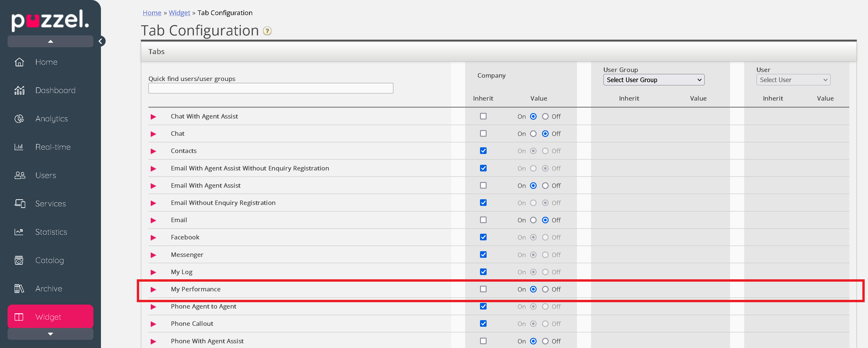Image resolution: width=868 pixels, height=348 pixels.
Task: Set Chat With Agent Assist to Off
Action: [x=545, y=116]
